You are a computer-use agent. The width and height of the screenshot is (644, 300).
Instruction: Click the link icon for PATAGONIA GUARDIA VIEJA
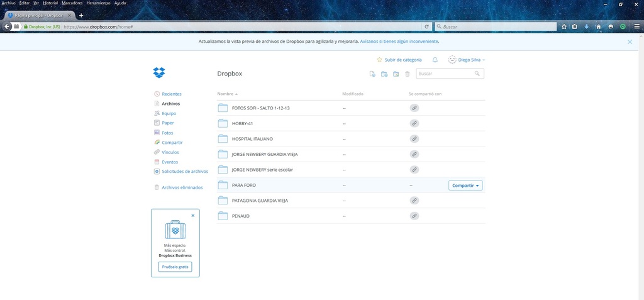(414, 201)
